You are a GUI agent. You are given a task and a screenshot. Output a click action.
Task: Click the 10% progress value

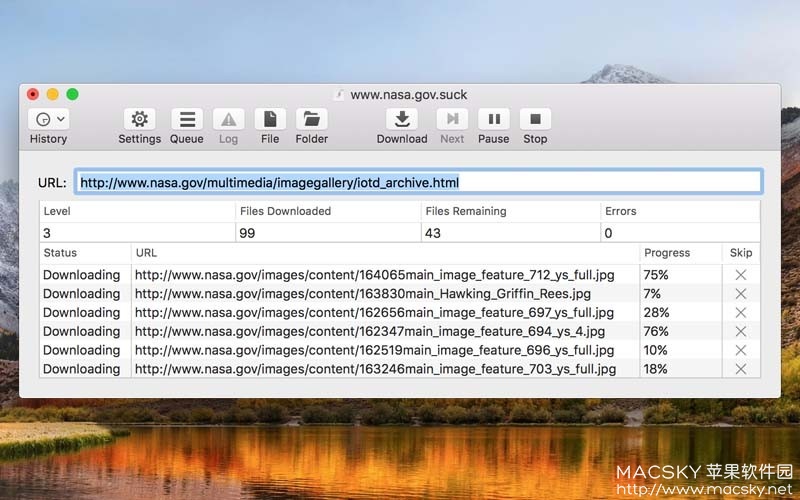click(655, 351)
